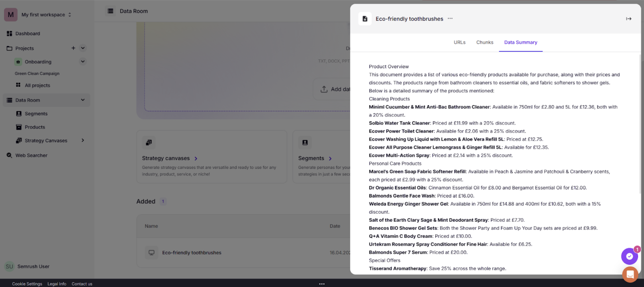Screen dimensions: 644x287
Task: Expand the Strategy Canvases submenu arrow
Action: point(83,140)
